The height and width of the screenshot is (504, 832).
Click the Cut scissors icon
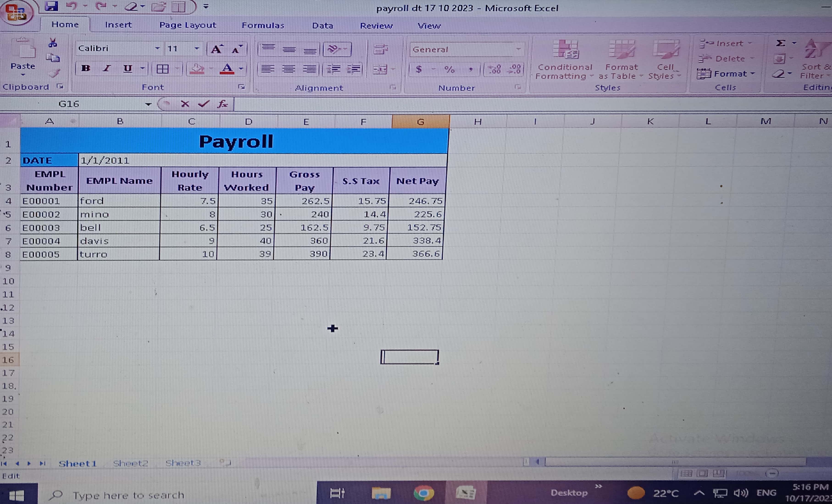[x=53, y=43]
